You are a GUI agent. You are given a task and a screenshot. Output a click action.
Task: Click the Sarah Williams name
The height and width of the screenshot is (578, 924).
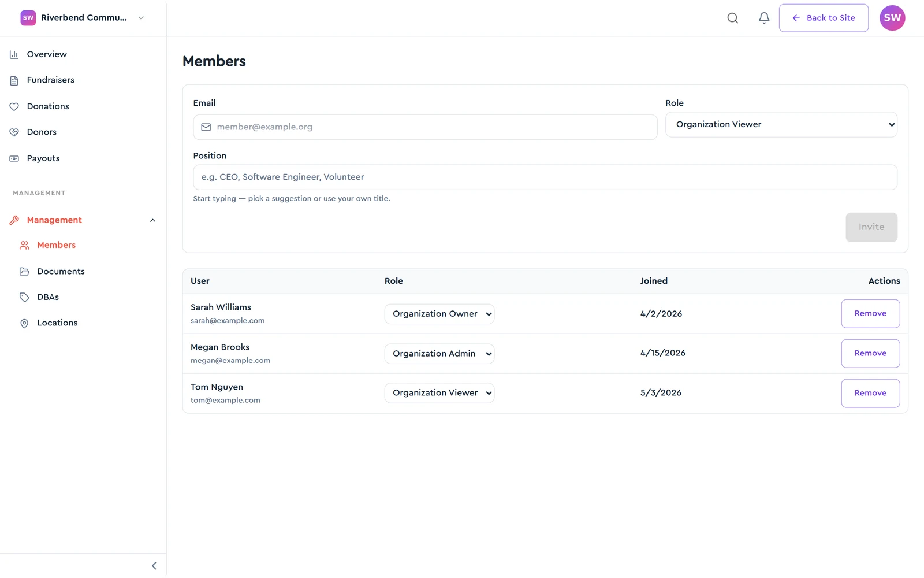(x=221, y=307)
